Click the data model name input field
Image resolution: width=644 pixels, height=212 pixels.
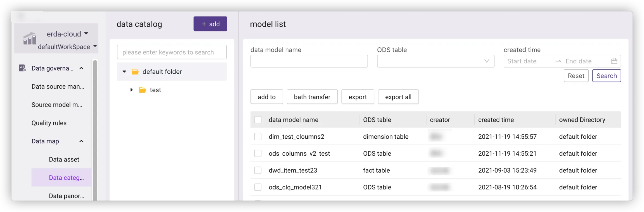309,61
